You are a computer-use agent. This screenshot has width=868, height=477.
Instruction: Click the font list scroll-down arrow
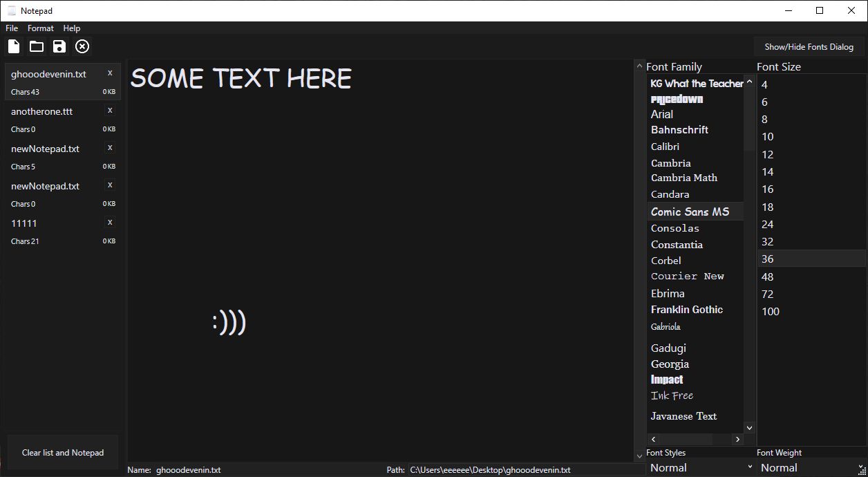[749, 428]
